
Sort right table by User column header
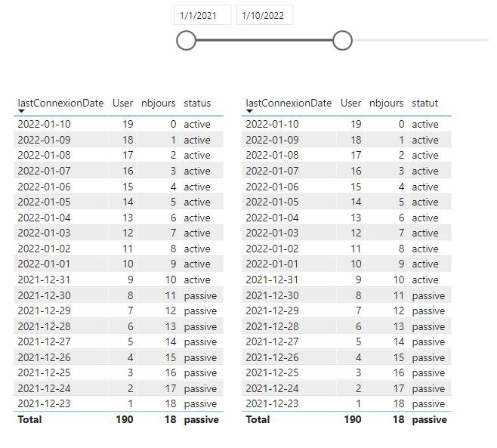click(x=351, y=103)
